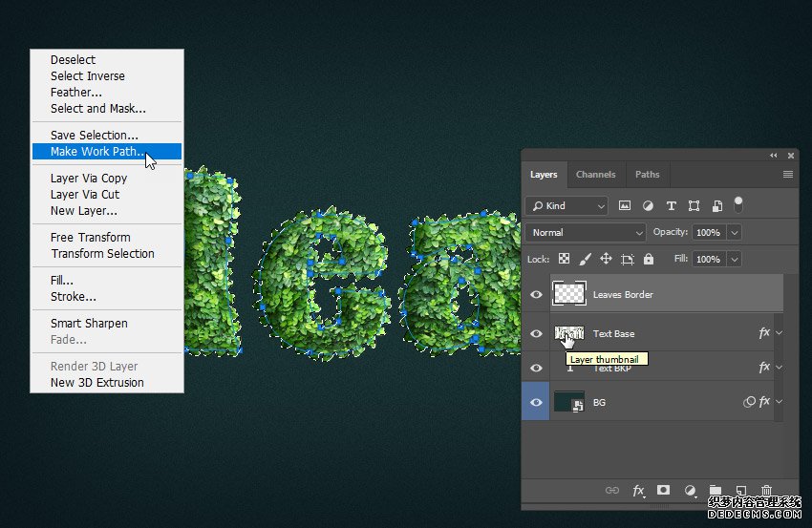Lock all padlock icon
Screen dimensions: 812x528
point(649,259)
